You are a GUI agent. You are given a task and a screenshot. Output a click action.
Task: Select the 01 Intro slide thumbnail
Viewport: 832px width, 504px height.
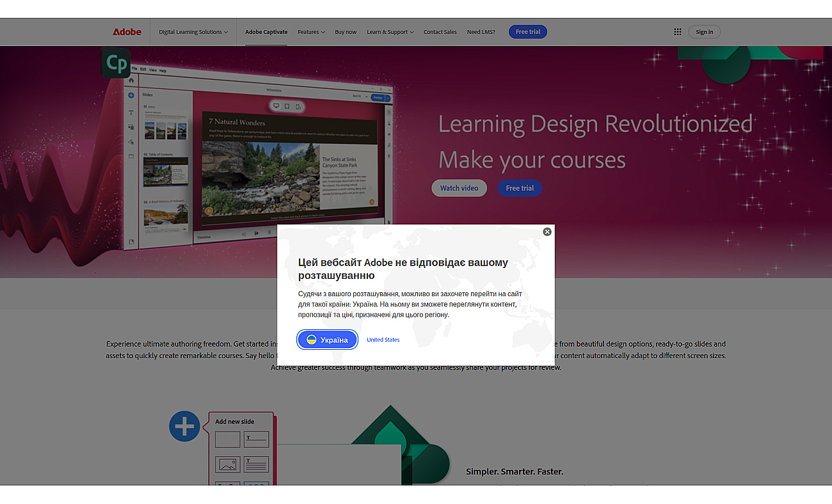coord(166,126)
